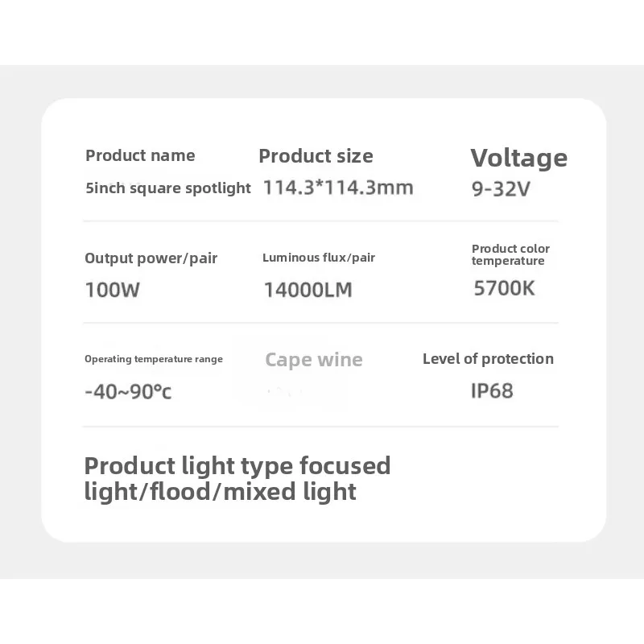Select the 100W power value
644x644 pixels.
(112, 290)
